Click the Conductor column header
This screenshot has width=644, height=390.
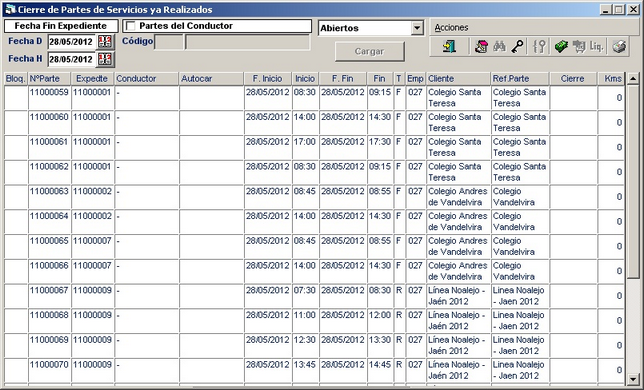point(147,79)
